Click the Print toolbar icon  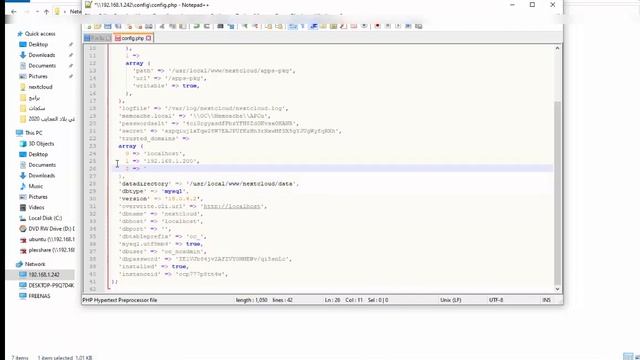pyautogui.click(x=149, y=26)
